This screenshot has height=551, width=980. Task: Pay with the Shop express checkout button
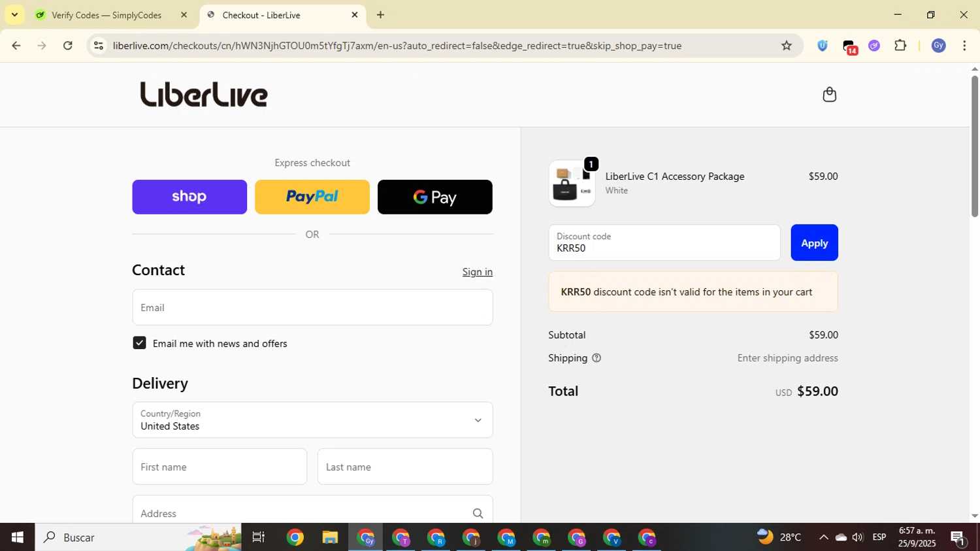pyautogui.click(x=189, y=197)
